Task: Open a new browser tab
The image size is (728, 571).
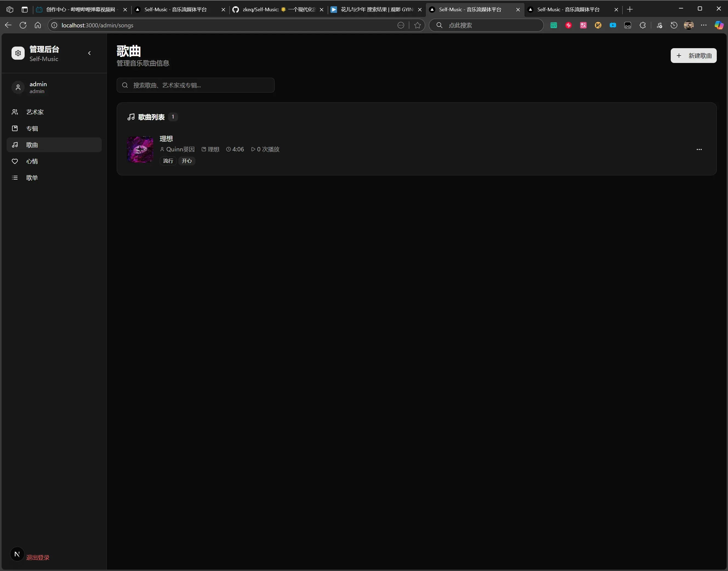Action: [630, 9]
